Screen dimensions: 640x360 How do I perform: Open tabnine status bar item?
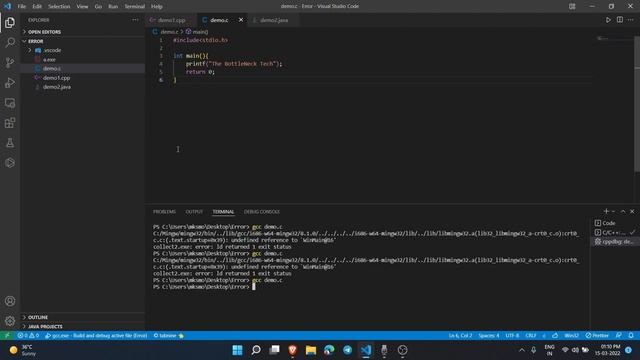[x=169, y=336]
